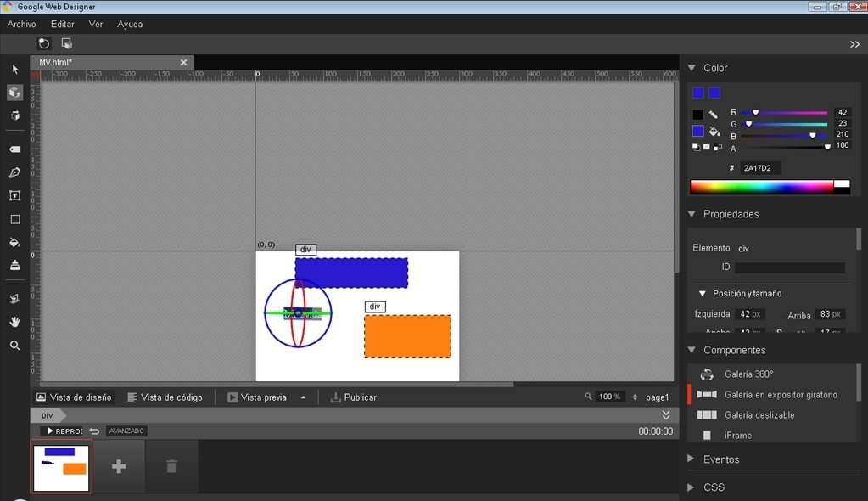Click the default colors icon below swatches

pyautogui.click(x=696, y=147)
